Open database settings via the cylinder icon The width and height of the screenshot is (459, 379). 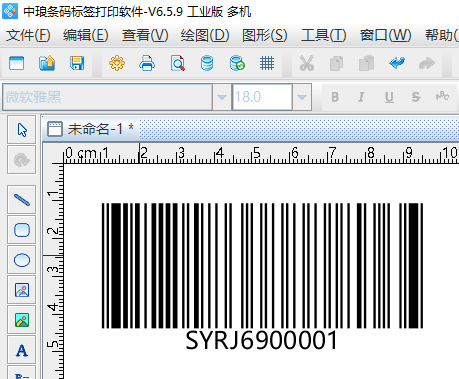207,63
